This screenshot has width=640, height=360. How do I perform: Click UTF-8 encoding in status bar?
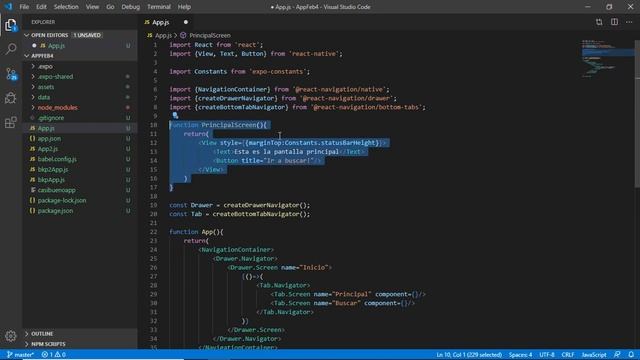(547, 354)
